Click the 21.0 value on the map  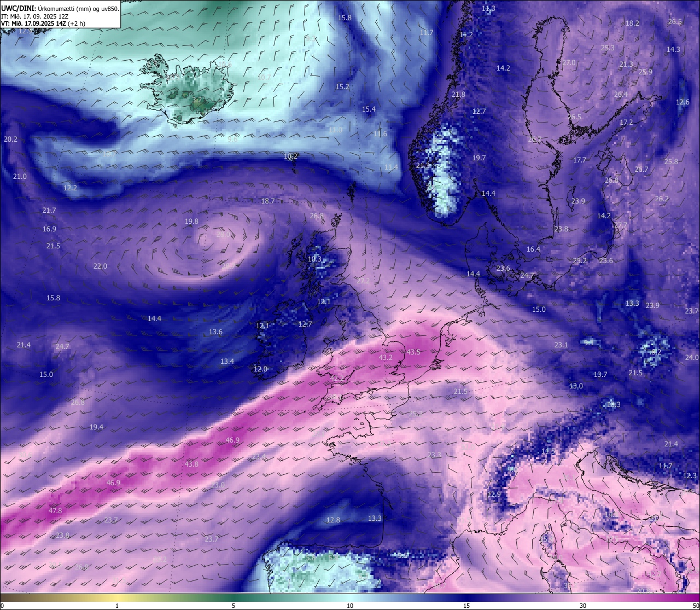tap(20, 176)
